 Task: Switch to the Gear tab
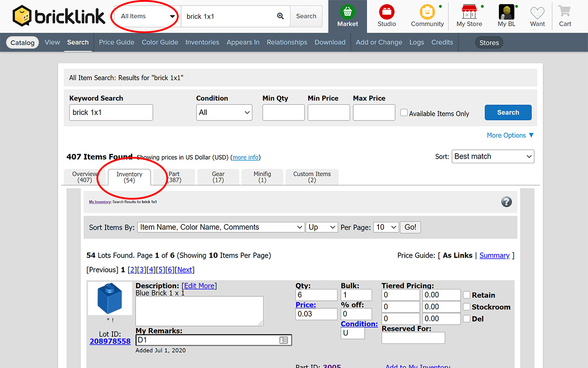[x=218, y=177]
